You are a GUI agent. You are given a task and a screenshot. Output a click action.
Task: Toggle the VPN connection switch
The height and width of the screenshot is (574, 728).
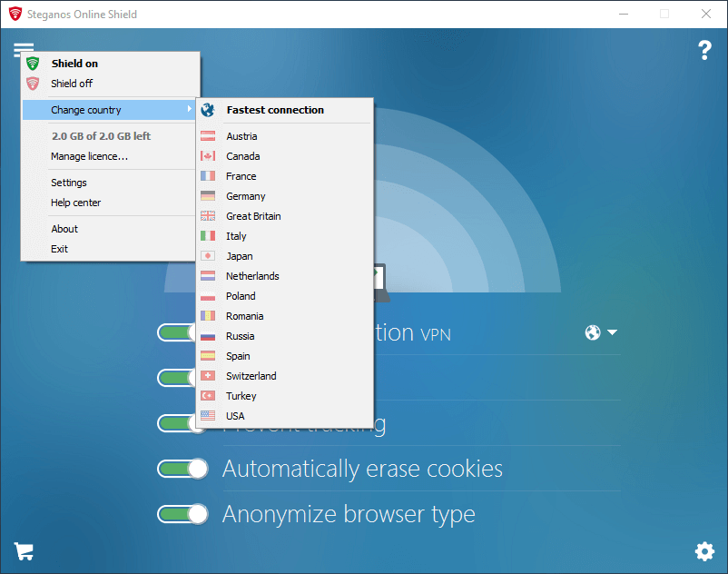point(176,332)
